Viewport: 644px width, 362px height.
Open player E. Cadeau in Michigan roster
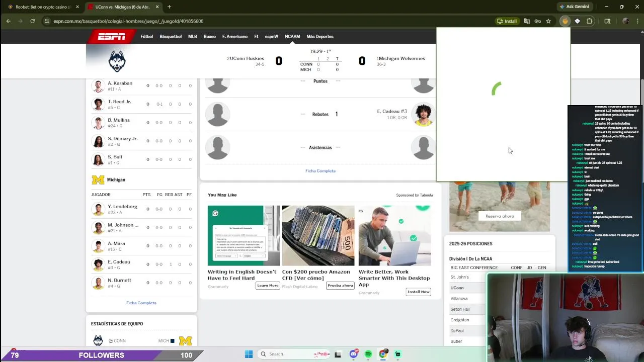click(119, 262)
